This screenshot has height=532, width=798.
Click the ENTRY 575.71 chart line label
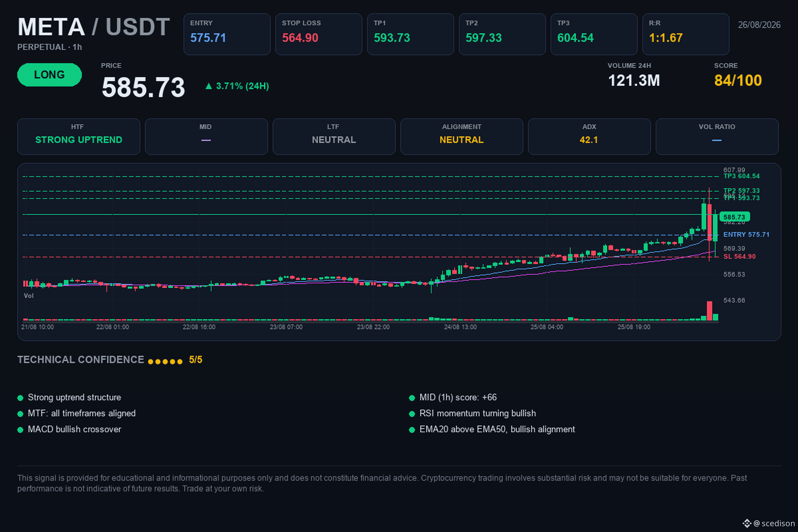click(x=746, y=234)
